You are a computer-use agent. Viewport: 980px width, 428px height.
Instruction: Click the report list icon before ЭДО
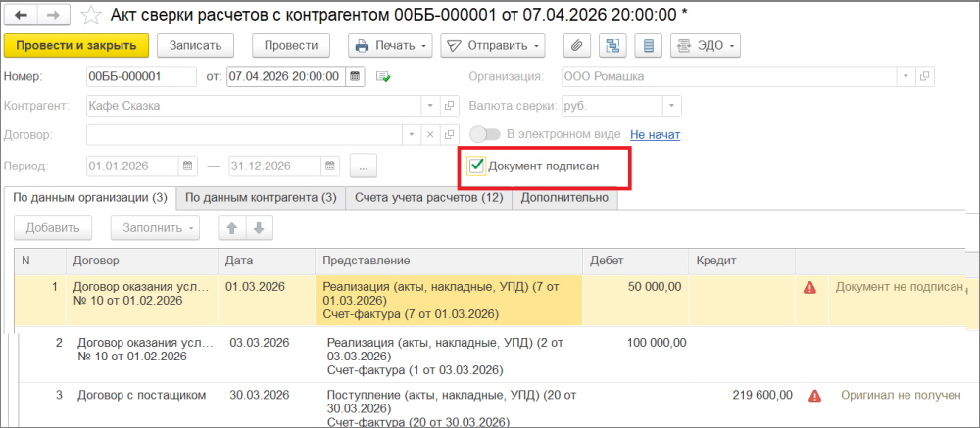pos(646,46)
